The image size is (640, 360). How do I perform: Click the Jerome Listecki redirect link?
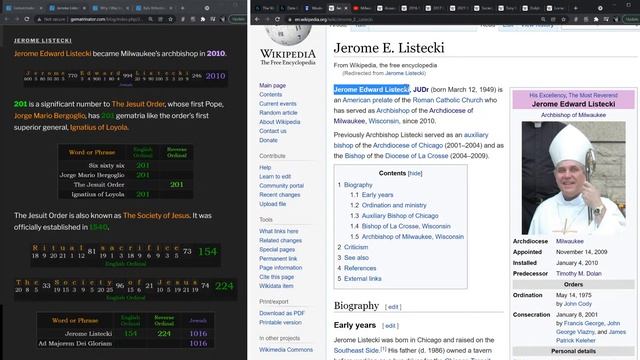point(404,73)
